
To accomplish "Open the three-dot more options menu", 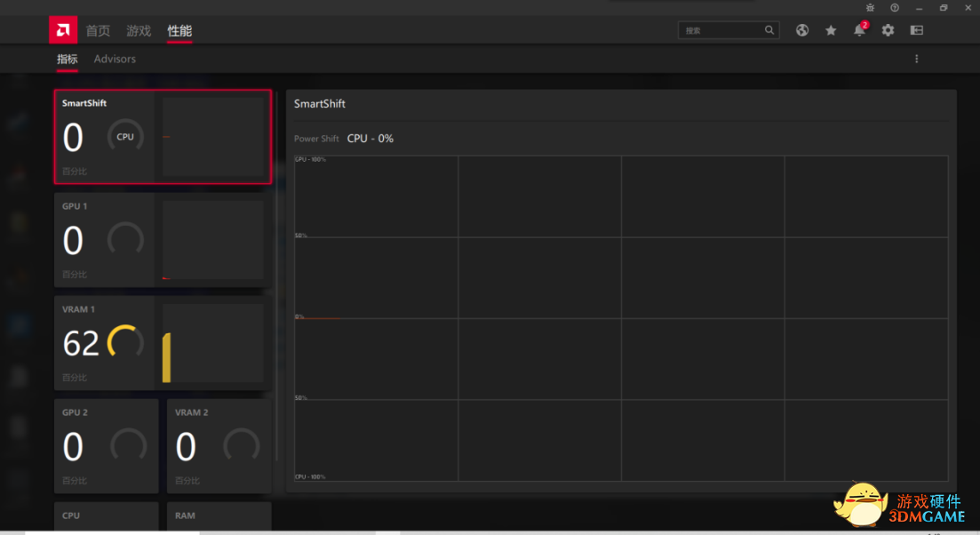I will pyautogui.click(x=917, y=59).
